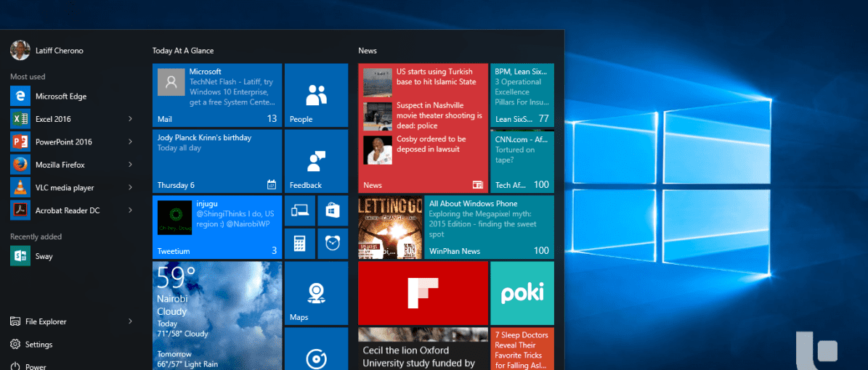Open the Calendar tile showing Thursday 6
This screenshot has width=868, height=370.
pos(217,161)
